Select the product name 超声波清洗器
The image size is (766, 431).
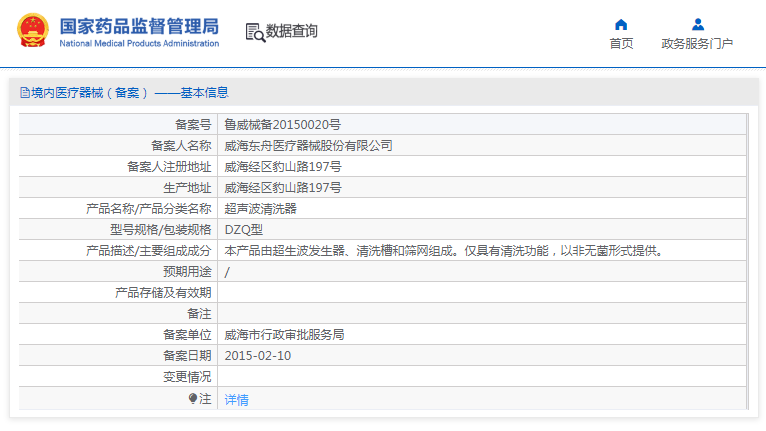point(260,209)
